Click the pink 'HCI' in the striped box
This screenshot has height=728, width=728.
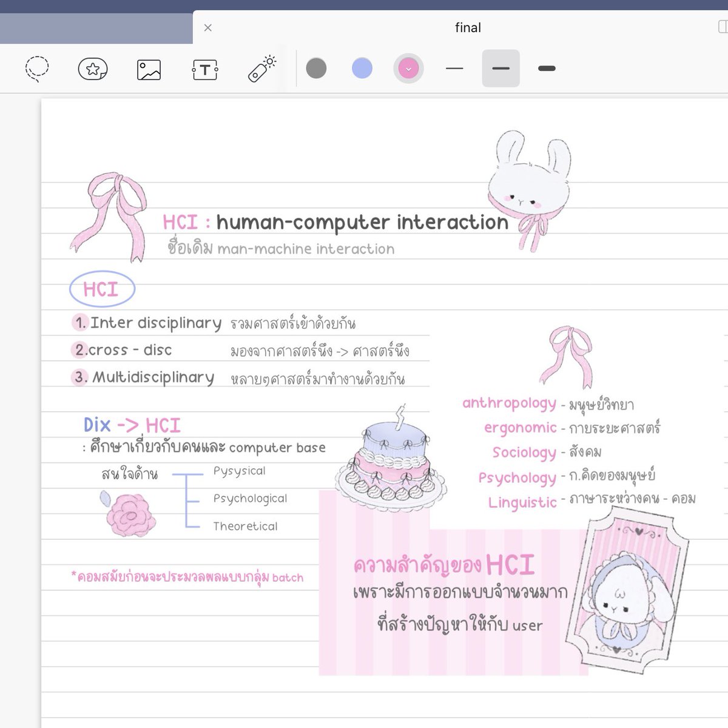pos(510,565)
